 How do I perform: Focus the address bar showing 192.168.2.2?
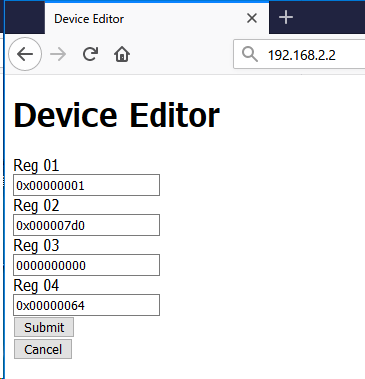click(x=299, y=54)
